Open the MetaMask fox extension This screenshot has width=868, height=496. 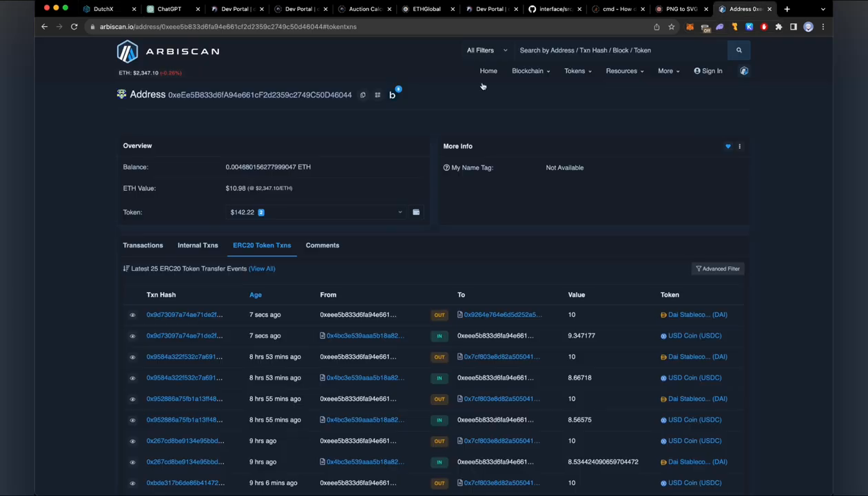[690, 27]
